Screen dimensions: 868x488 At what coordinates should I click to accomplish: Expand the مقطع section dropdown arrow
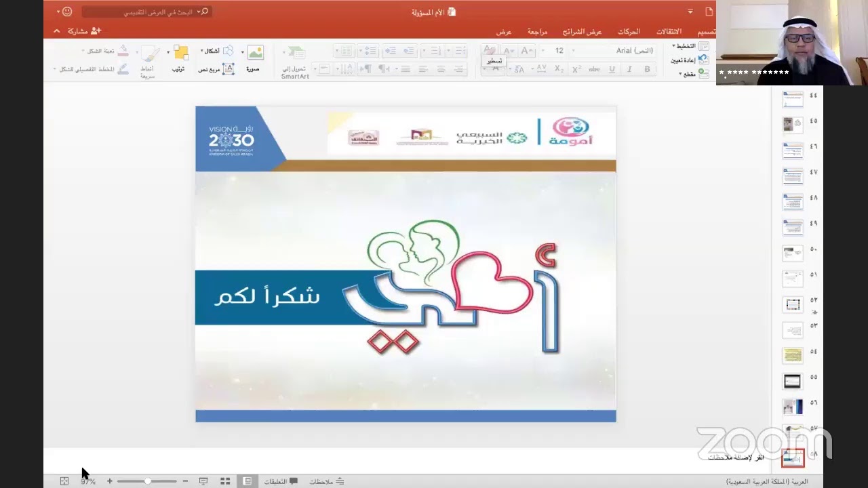(x=680, y=74)
